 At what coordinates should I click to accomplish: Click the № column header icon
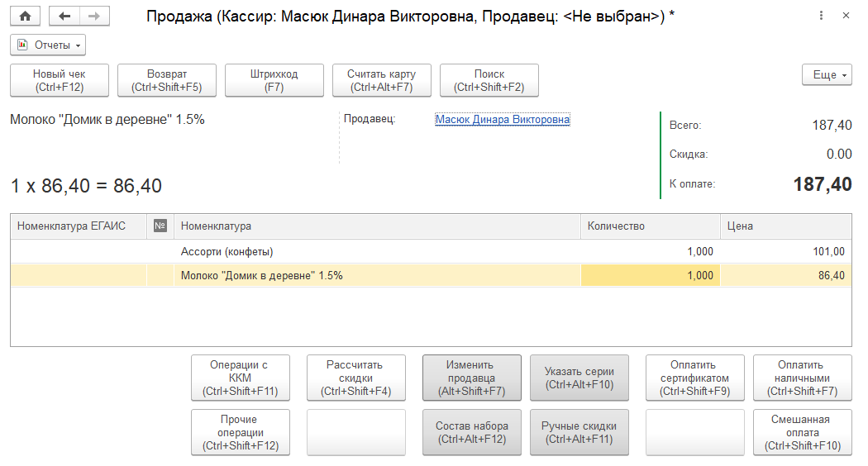(160, 226)
